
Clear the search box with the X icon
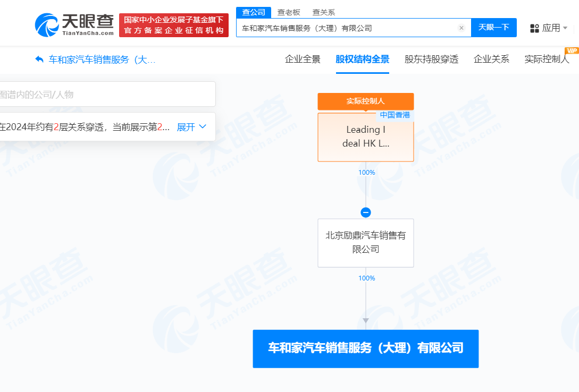point(461,28)
